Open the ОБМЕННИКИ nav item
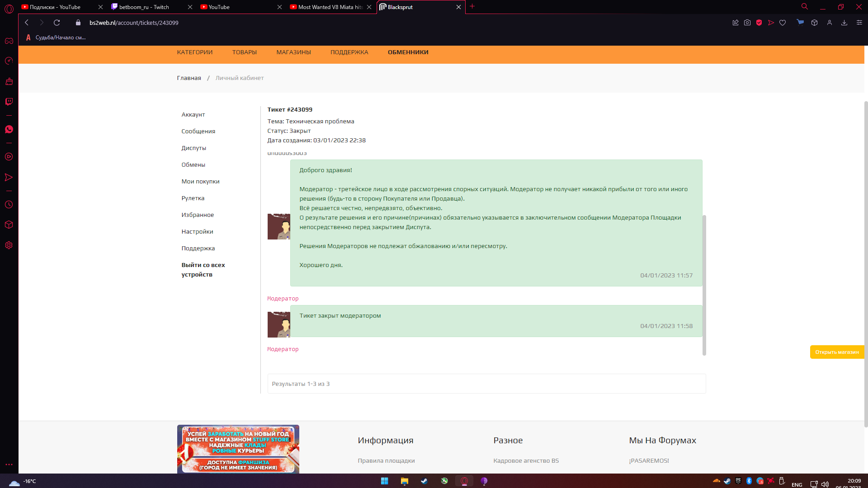Viewport: 868px width, 488px height. [x=408, y=52]
